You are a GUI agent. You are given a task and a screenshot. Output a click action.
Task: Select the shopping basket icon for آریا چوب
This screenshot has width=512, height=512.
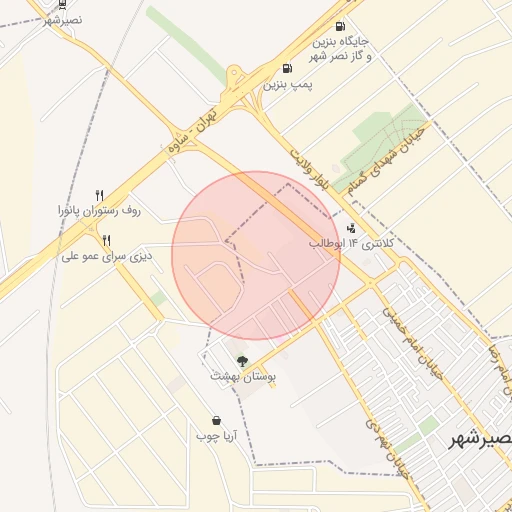216,421
